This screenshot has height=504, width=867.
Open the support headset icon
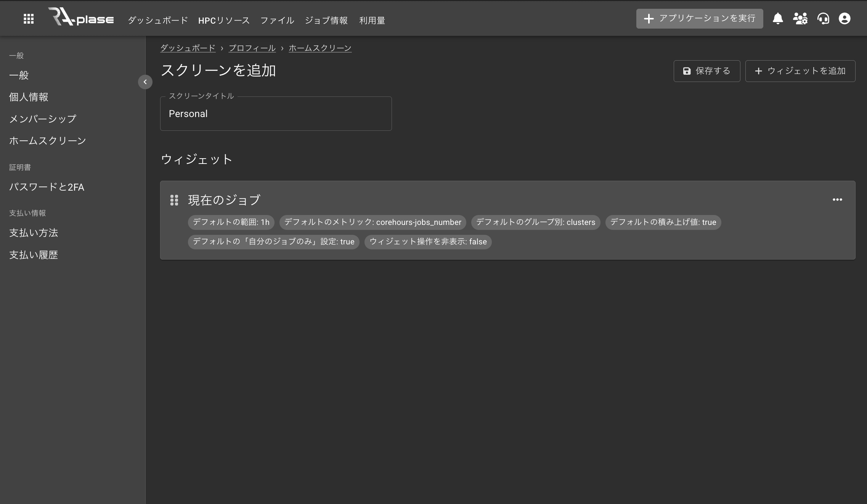click(x=823, y=18)
